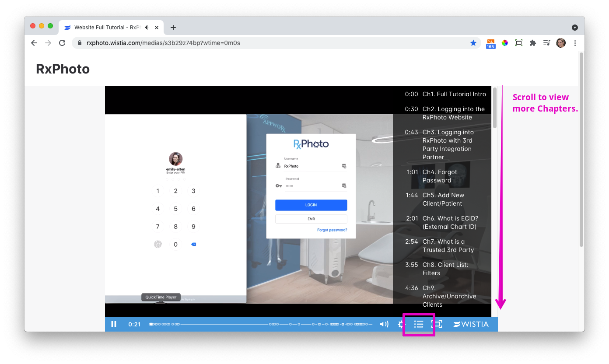Screen dimensions: 609x364
Task: Open the volume control icon
Action: (384, 324)
